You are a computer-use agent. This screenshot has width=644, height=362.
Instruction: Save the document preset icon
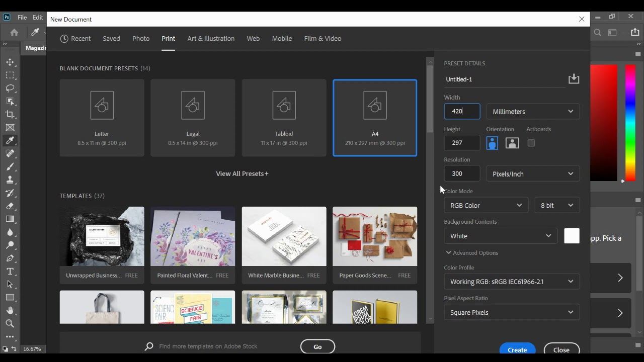click(574, 79)
